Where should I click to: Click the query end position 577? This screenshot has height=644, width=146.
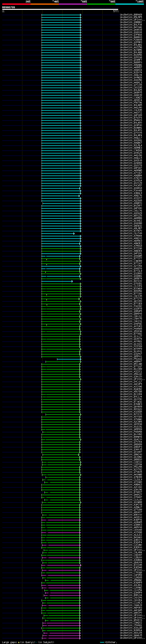tap(115, 11)
